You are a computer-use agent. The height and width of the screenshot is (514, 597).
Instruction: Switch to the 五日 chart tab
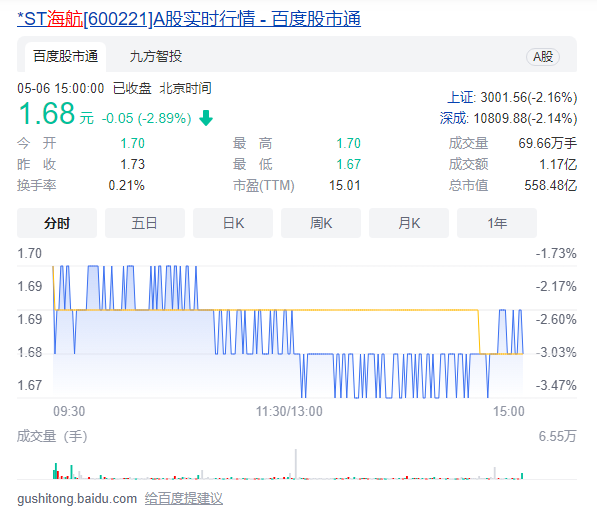pyautogui.click(x=145, y=223)
